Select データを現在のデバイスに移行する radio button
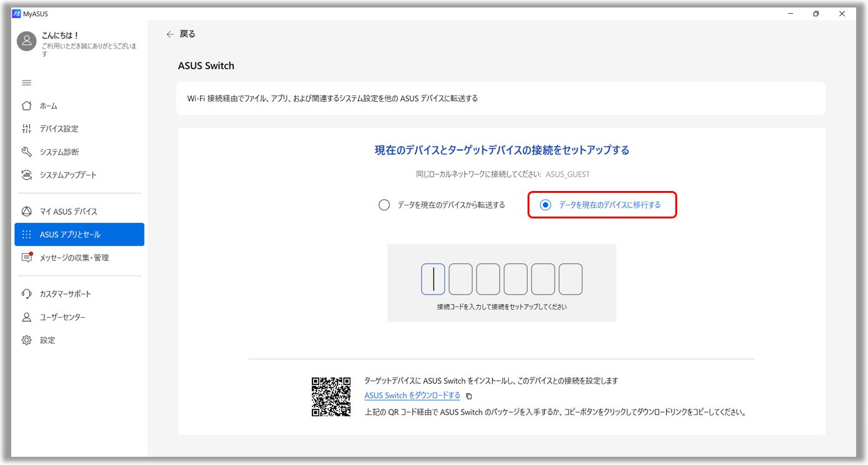This screenshot has height=465, width=868. tap(546, 205)
